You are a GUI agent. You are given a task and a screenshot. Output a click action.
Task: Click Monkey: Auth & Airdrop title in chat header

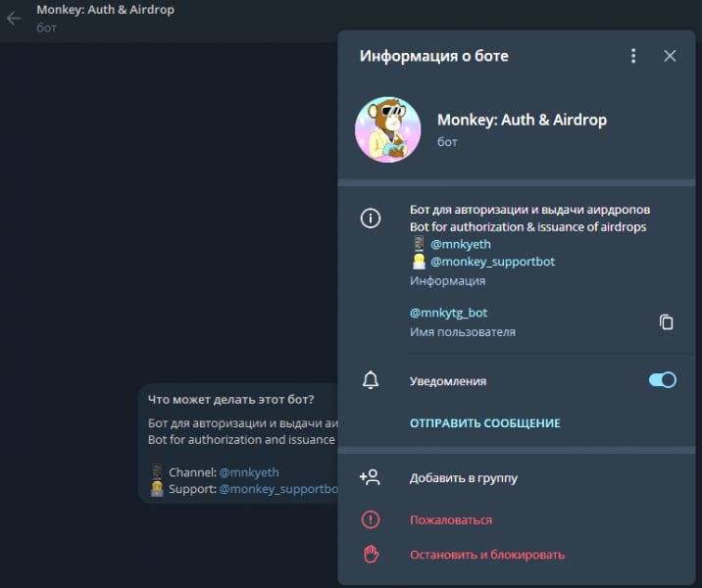(105, 10)
